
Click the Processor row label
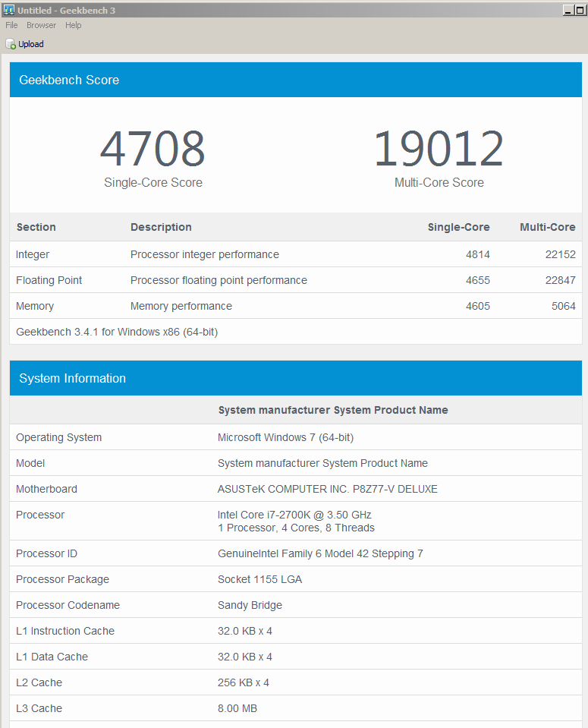tap(40, 515)
